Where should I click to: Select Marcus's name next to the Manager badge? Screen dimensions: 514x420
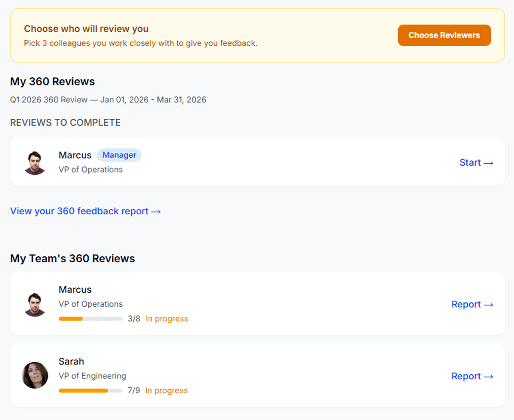75,155
